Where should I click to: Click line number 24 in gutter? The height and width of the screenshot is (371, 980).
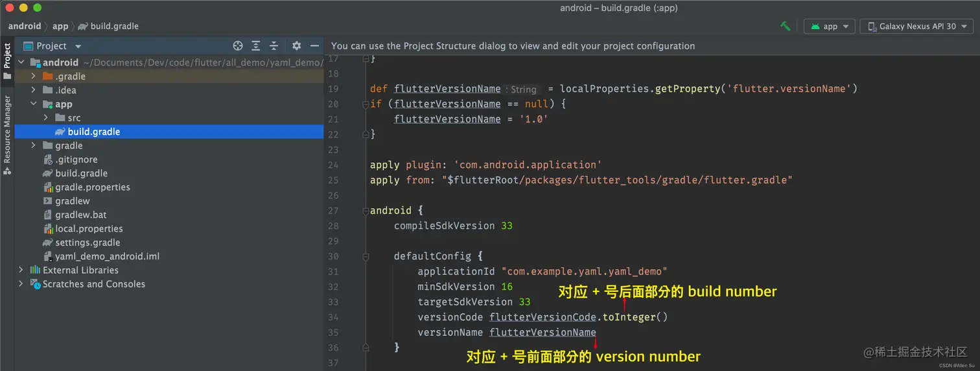click(x=333, y=165)
